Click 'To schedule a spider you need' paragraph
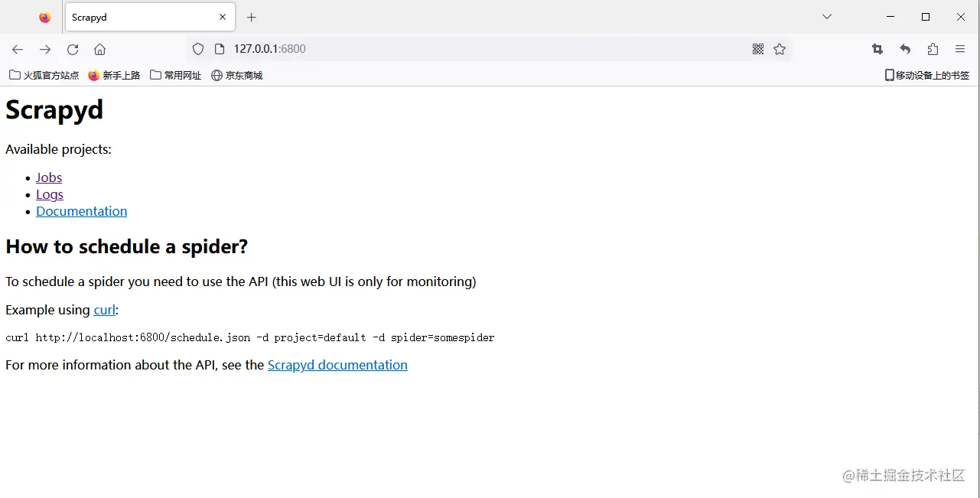 click(x=241, y=282)
